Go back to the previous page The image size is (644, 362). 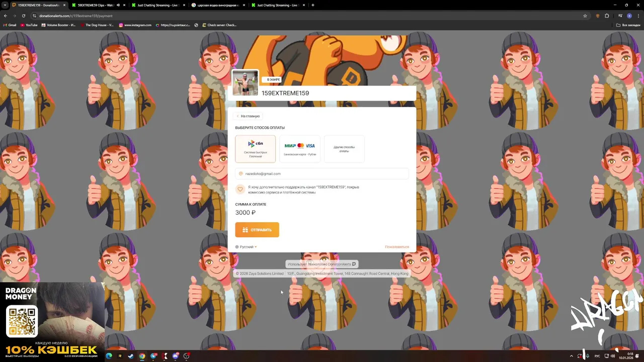click(6, 16)
